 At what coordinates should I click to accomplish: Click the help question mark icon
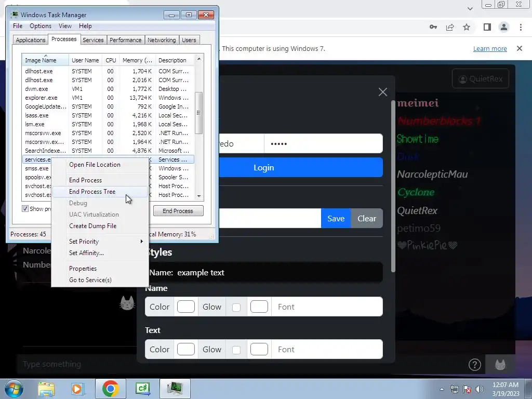[x=475, y=365]
